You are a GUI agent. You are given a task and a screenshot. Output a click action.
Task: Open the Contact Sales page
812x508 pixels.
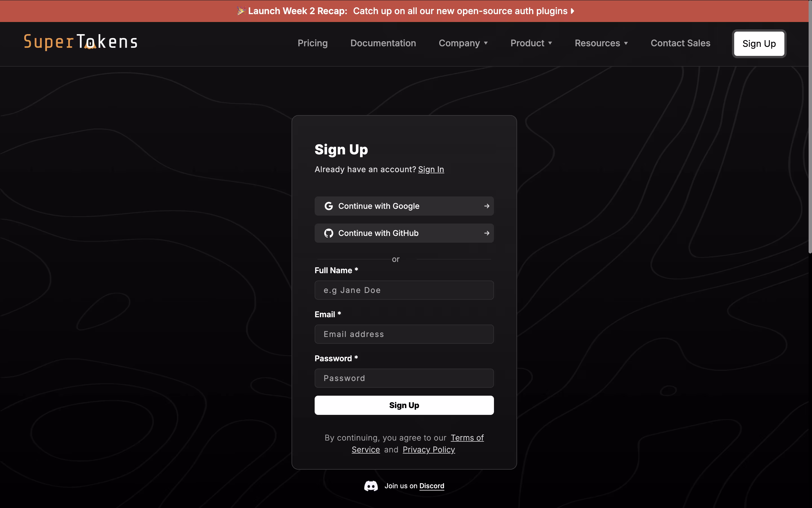click(680, 43)
